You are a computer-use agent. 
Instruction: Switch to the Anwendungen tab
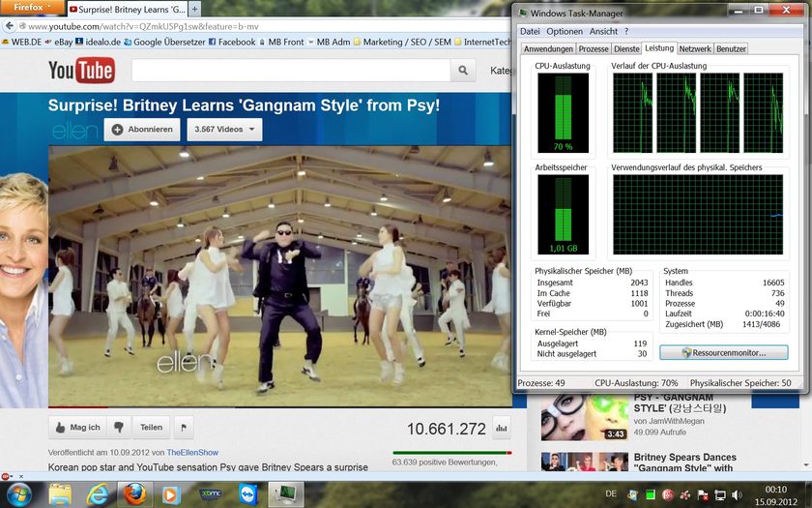548,48
